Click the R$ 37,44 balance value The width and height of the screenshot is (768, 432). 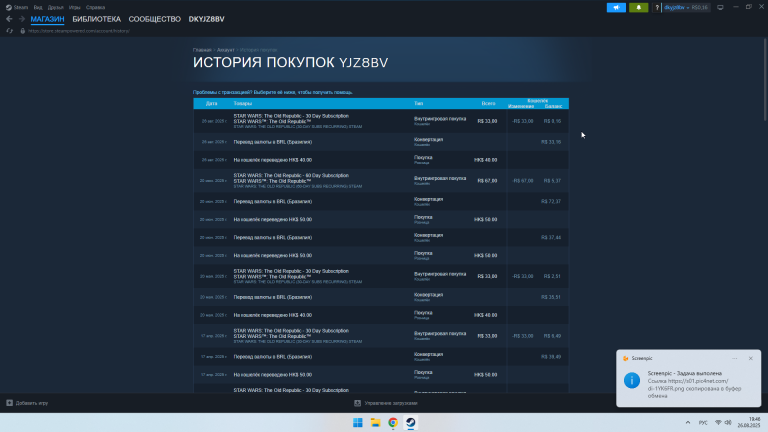(x=551, y=238)
